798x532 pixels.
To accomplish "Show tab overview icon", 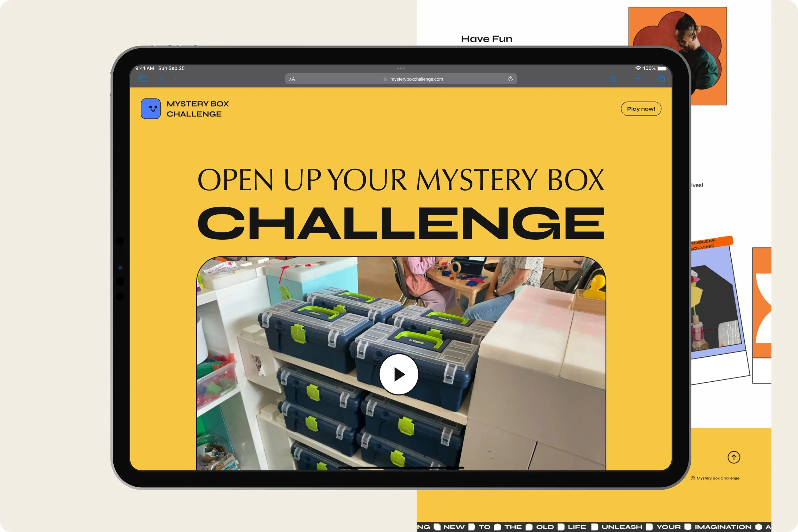I will pos(661,79).
